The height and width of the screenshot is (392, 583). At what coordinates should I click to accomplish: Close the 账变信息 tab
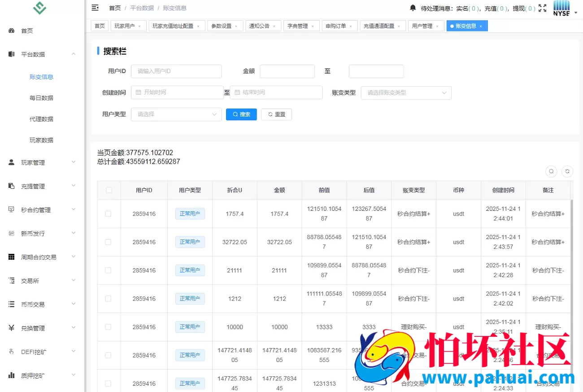click(x=481, y=26)
